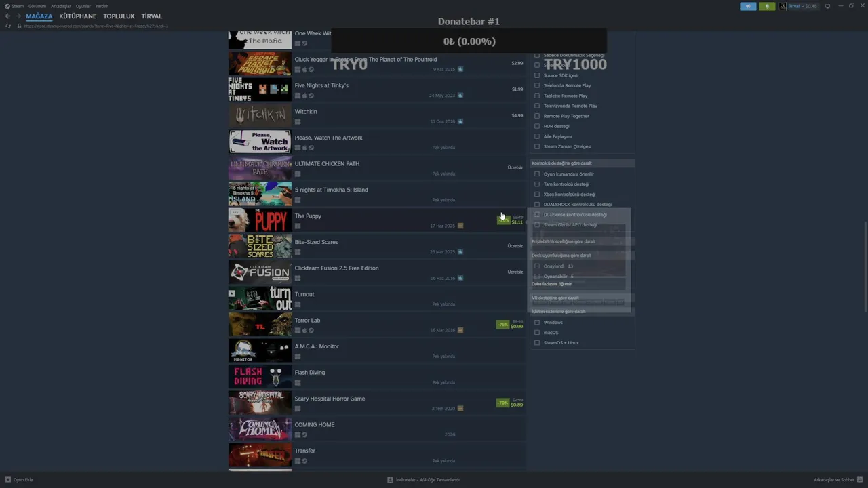Open Five Nights at Tinky's store page
Image resolution: width=868 pixels, height=488 pixels.
point(376,89)
